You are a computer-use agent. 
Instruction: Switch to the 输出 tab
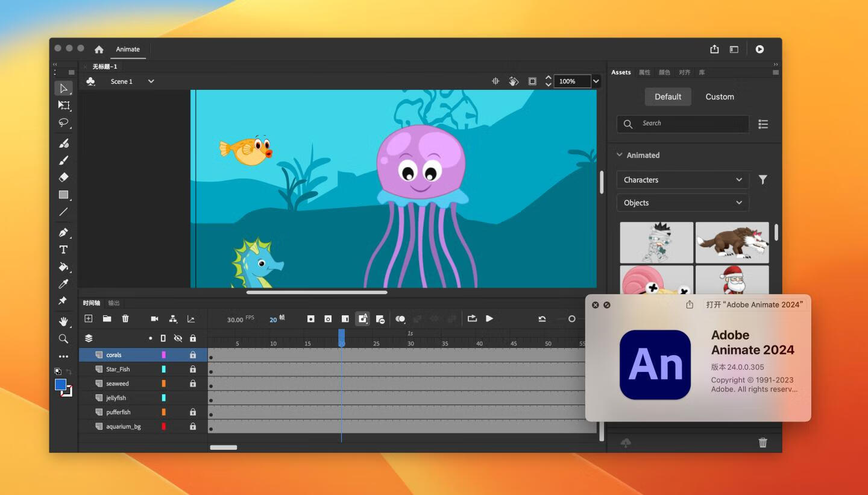coord(114,303)
